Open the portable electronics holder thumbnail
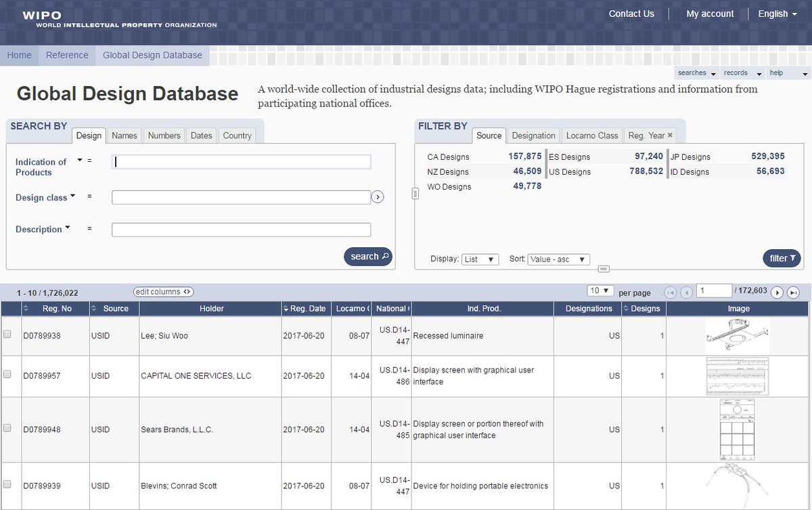 pyautogui.click(x=738, y=486)
